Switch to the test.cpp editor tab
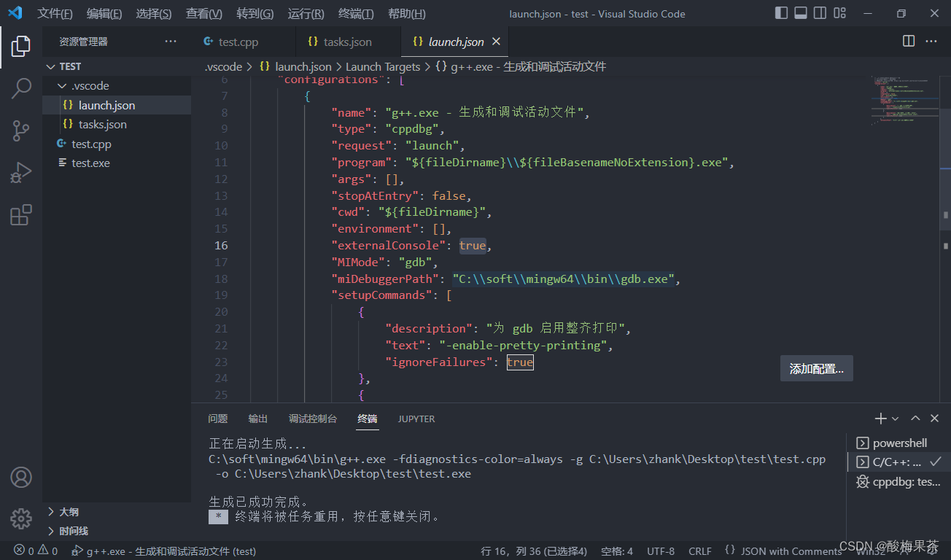Viewport: 951px width, 560px height. click(244, 42)
